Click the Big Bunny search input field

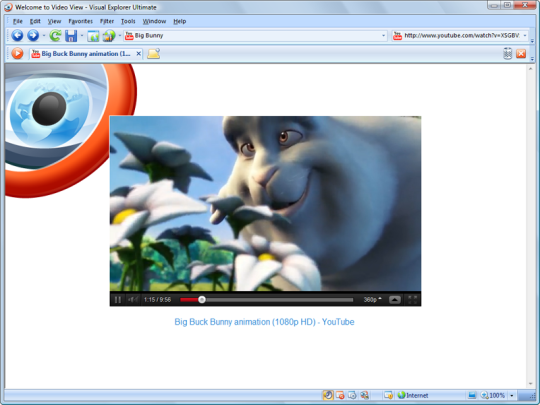(255, 35)
